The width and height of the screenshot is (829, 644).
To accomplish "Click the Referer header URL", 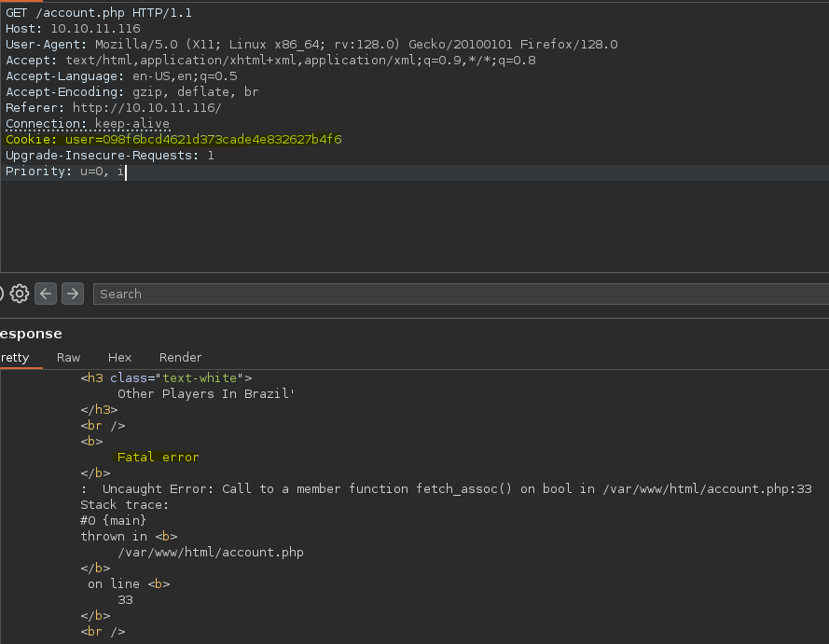I will tap(147, 108).
